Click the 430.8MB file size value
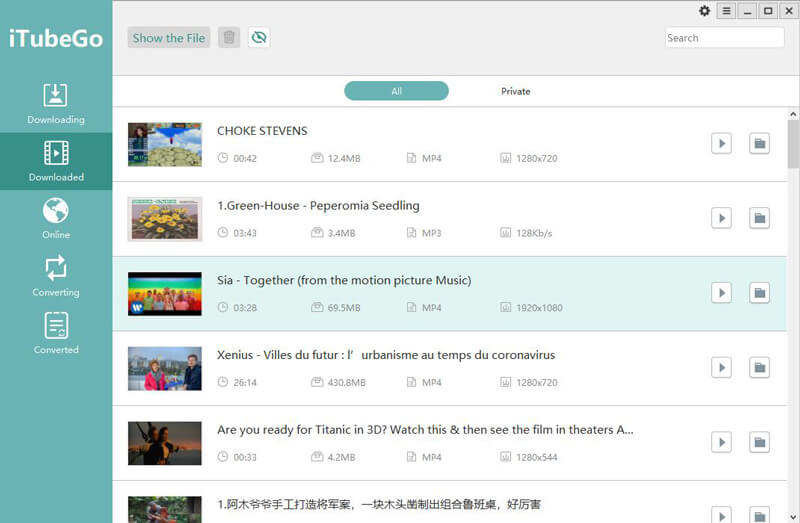Viewport: 800px width, 523px height. [346, 383]
